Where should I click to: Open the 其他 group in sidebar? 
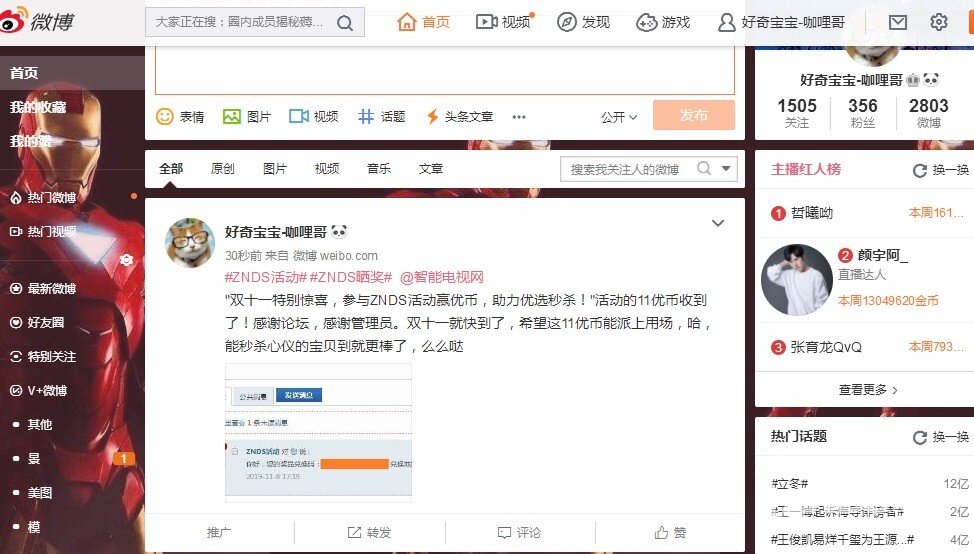[x=40, y=424]
